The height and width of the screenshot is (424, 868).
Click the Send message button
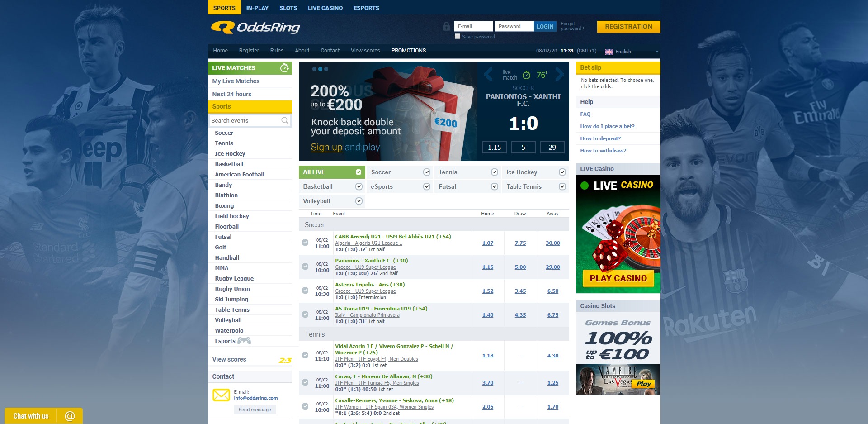point(255,410)
